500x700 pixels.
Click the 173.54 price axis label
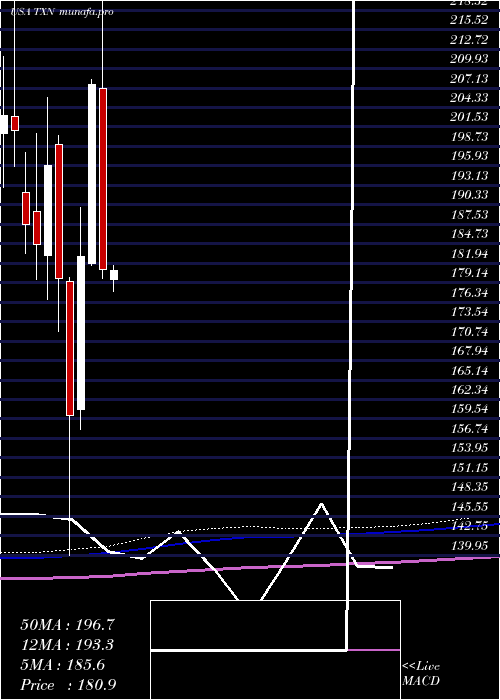pos(469,312)
